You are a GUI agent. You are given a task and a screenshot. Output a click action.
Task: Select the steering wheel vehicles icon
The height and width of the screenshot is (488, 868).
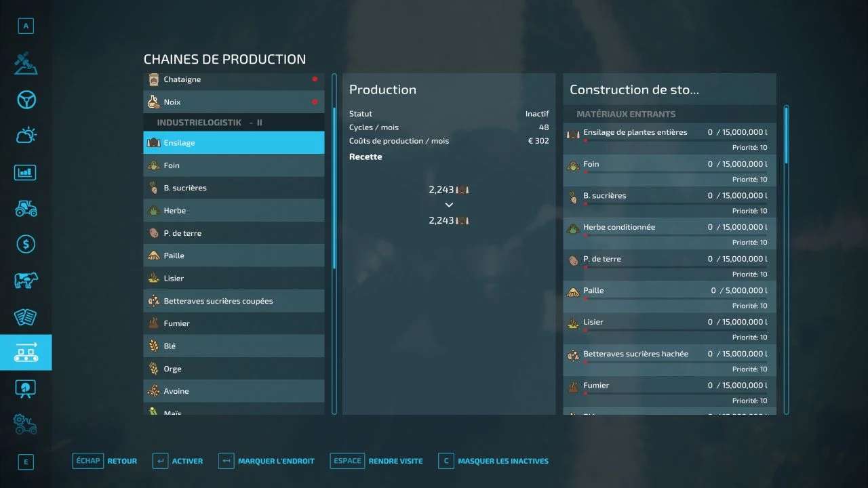click(x=26, y=100)
